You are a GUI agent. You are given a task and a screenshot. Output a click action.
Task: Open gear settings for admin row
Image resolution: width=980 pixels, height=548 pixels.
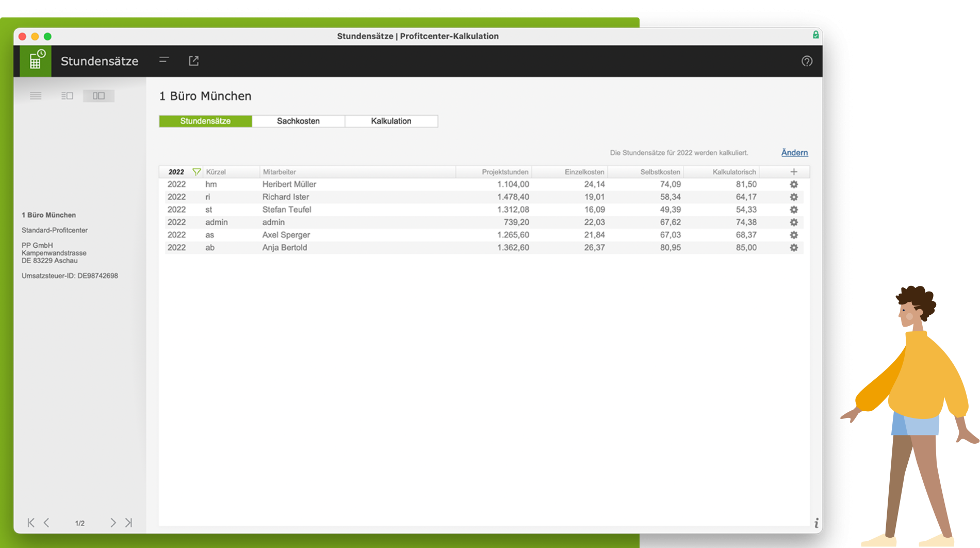794,222
